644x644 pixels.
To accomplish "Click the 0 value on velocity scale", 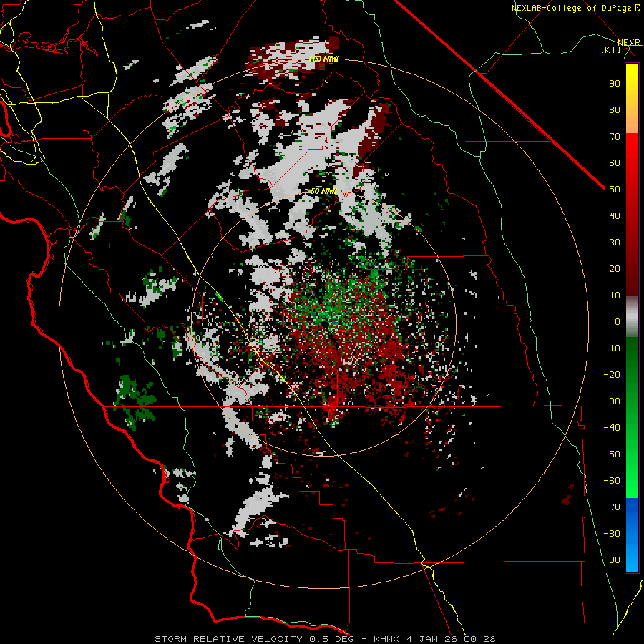I will [x=618, y=322].
